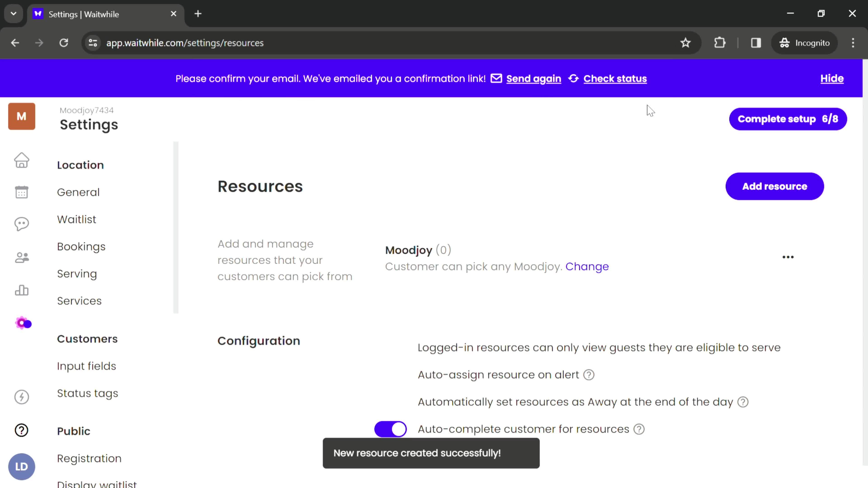Open Registration settings
Screen dimensions: 868x488
click(x=89, y=459)
